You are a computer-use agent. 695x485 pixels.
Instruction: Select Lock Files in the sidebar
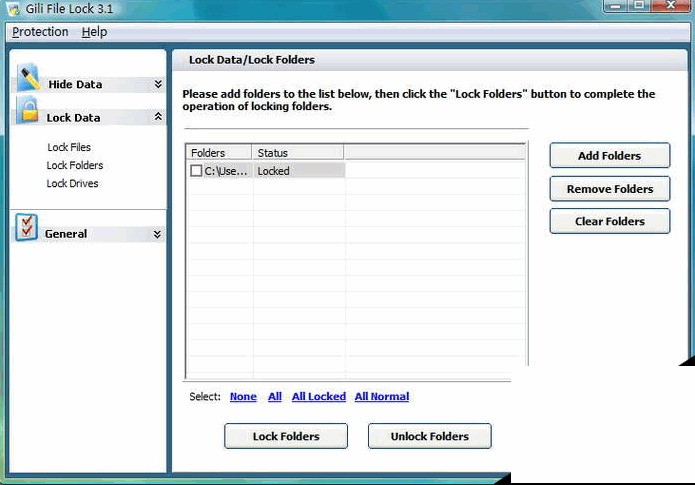69,147
